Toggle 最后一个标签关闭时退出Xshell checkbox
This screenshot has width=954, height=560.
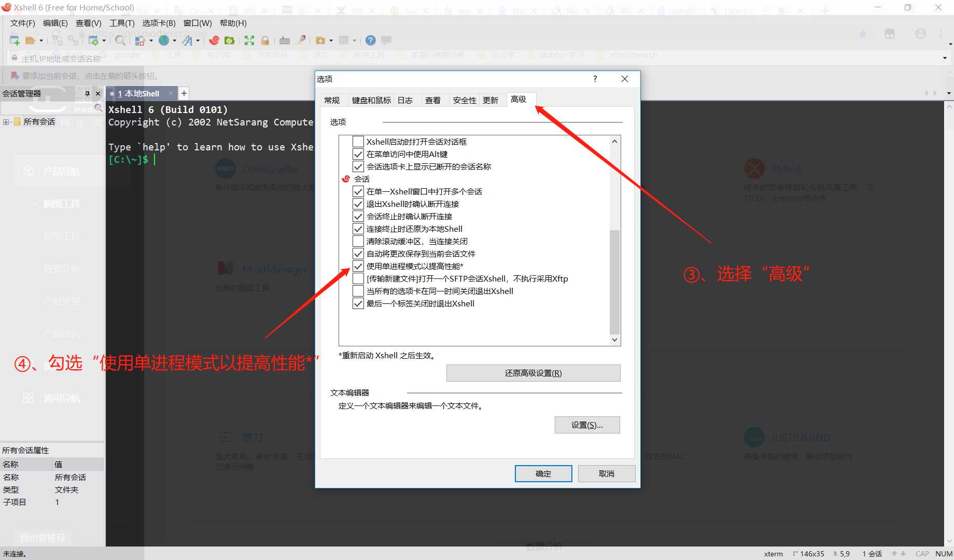[x=358, y=303]
